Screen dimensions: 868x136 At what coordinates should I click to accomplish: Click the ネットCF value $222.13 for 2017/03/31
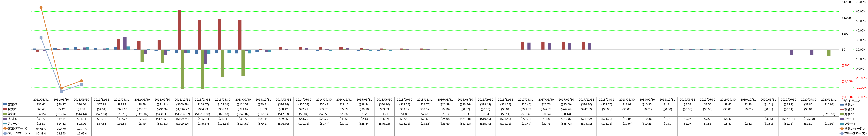(x=526, y=119)
